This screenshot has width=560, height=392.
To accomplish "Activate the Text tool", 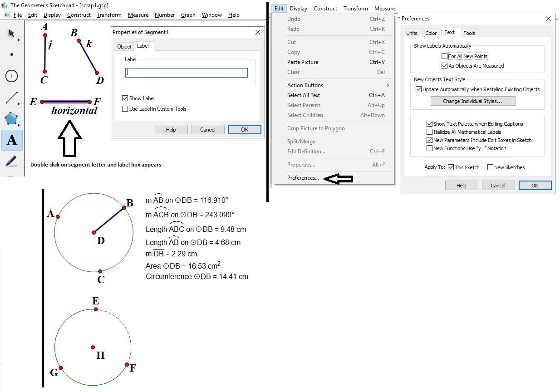I will [12, 140].
